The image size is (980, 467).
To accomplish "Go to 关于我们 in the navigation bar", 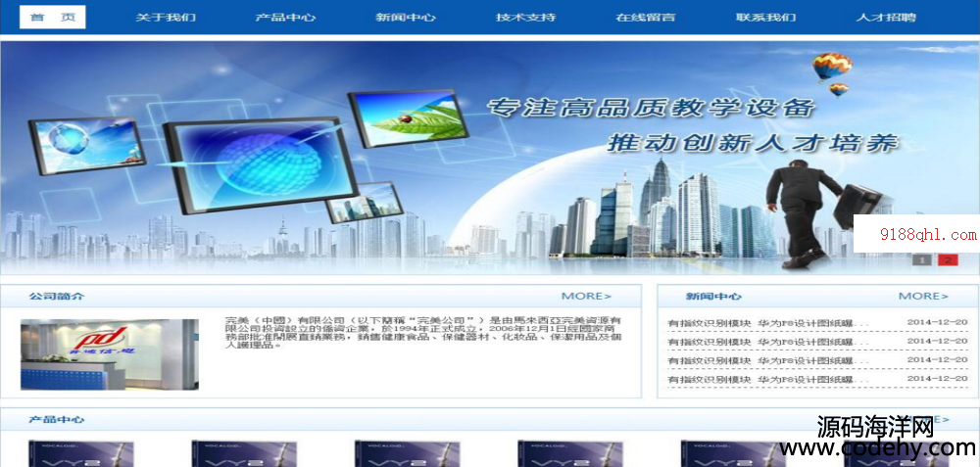I will click(x=166, y=17).
